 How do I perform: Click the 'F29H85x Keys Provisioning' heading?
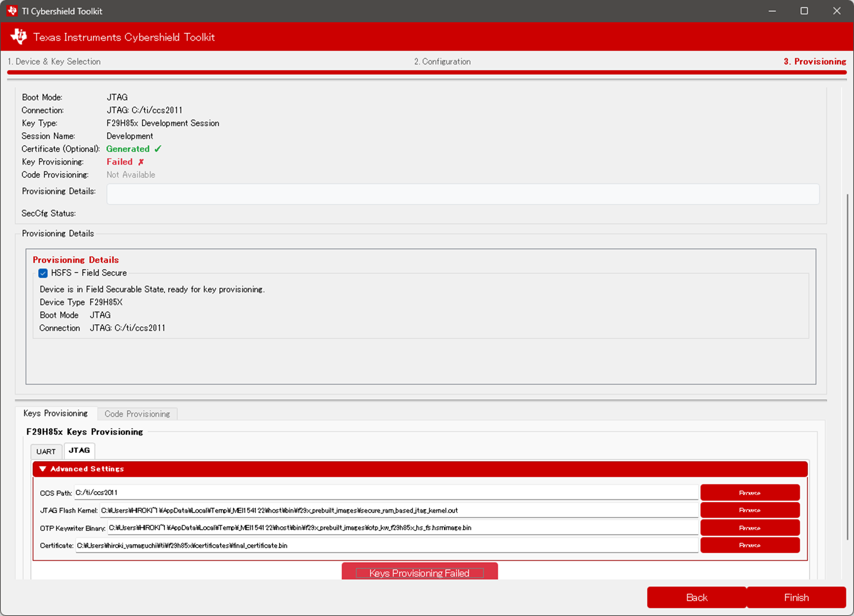(85, 431)
